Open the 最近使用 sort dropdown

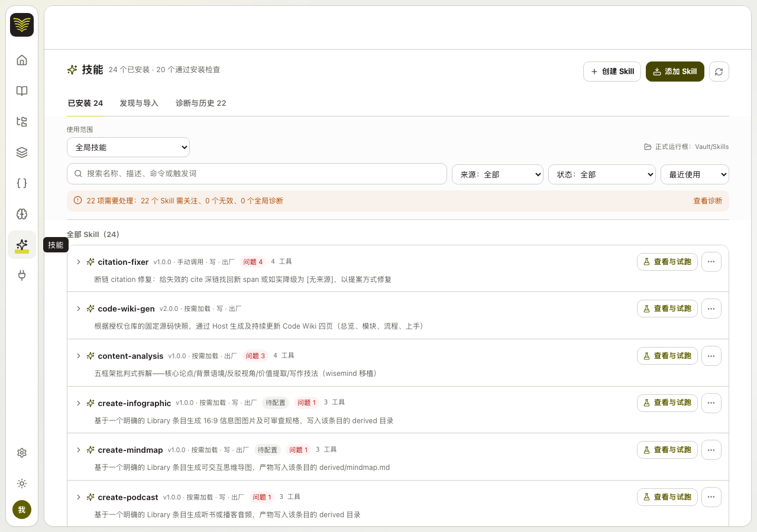click(x=695, y=174)
